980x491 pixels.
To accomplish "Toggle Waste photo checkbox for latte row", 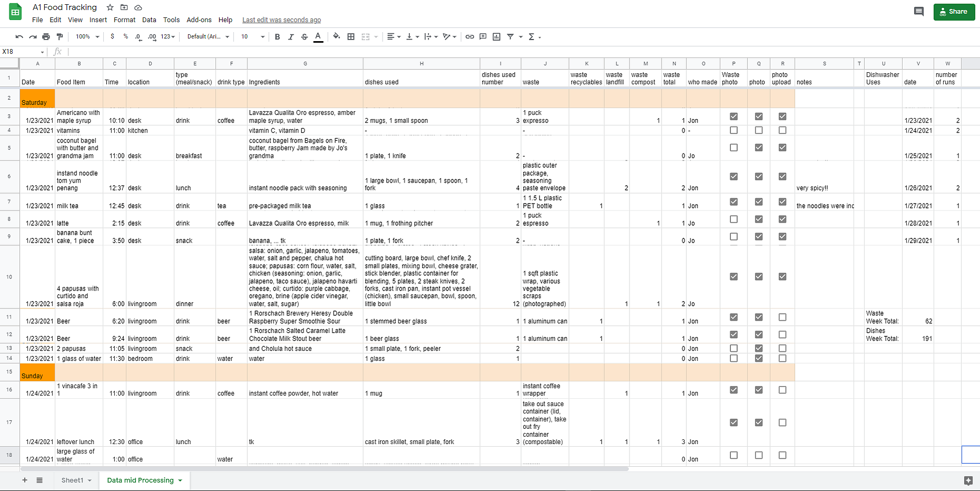I will (733, 219).
